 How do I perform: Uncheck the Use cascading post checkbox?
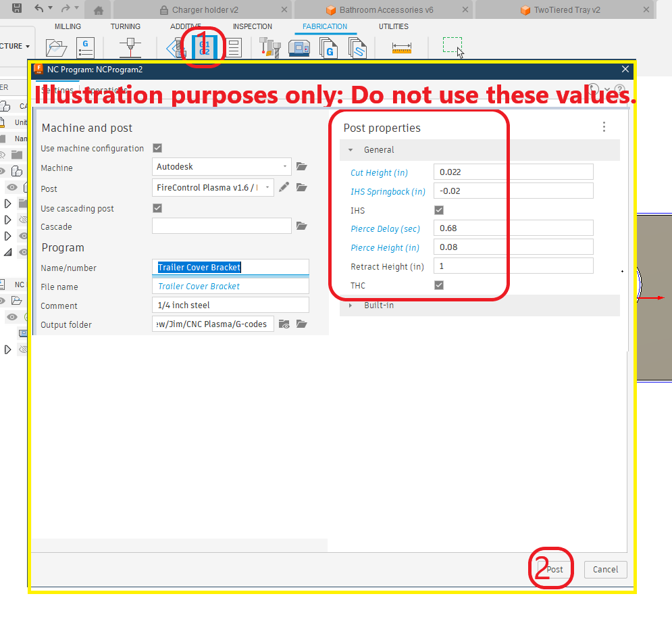pos(157,208)
